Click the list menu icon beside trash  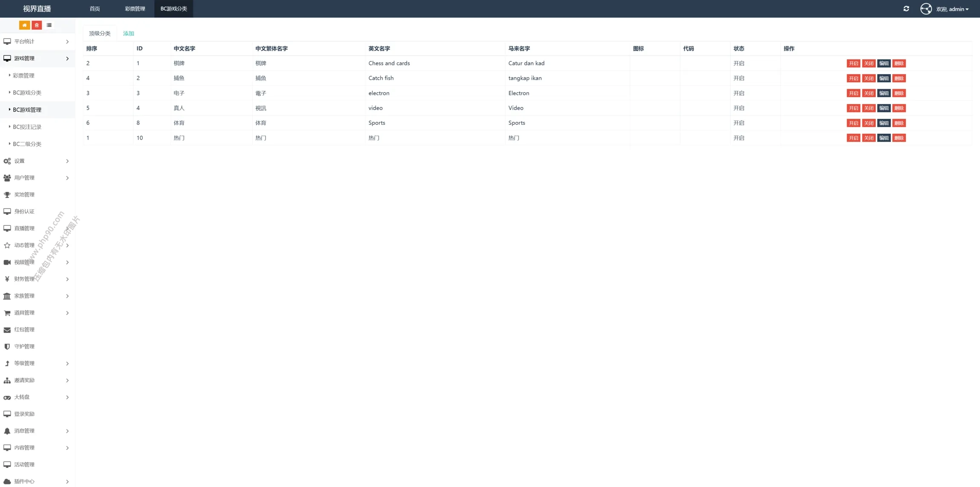pyautogui.click(x=49, y=25)
